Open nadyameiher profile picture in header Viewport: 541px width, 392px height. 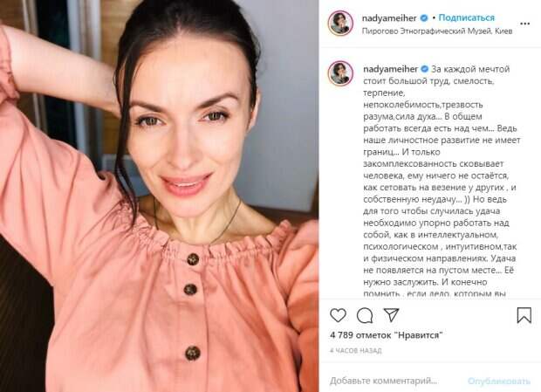pos(340,23)
